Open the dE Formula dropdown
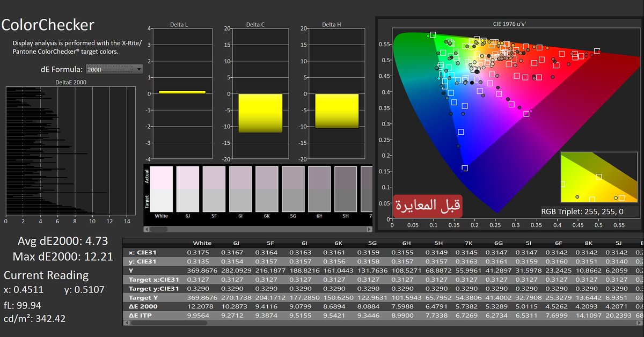 pyautogui.click(x=114, y=69)
